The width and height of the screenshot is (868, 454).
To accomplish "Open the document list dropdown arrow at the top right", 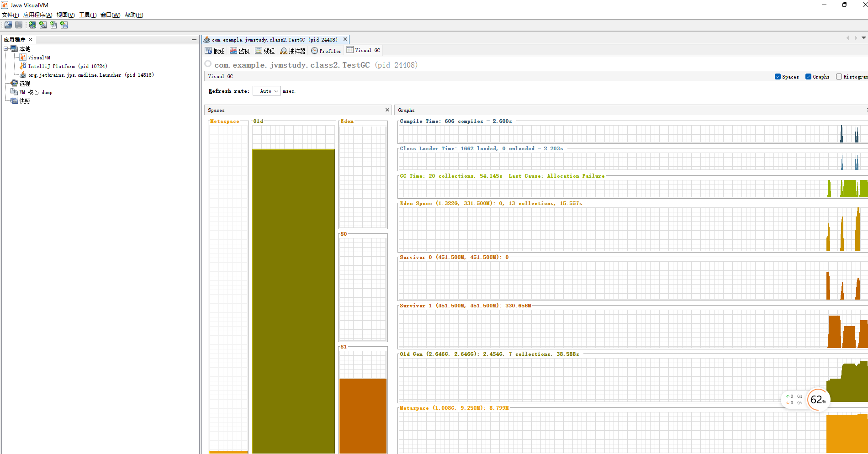I will tap(864, 38).
